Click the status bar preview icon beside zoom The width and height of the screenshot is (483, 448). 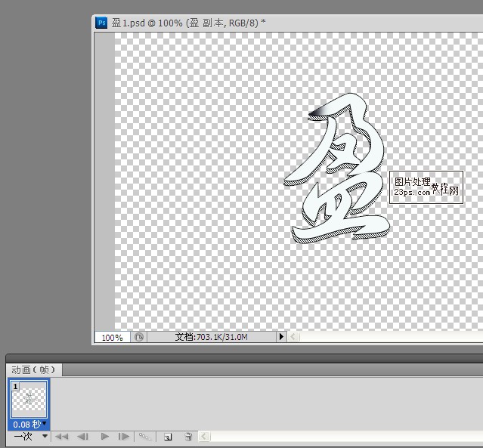139,337
